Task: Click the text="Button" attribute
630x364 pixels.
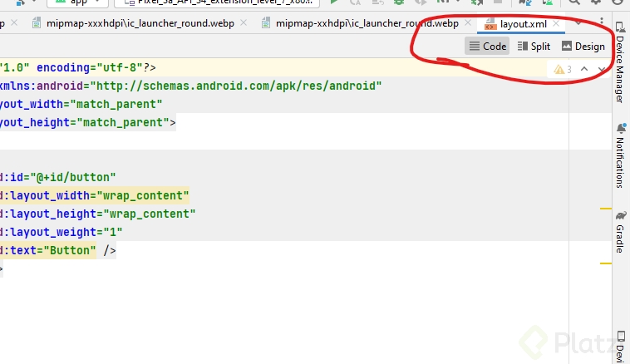Action: [x=53, y=251]
